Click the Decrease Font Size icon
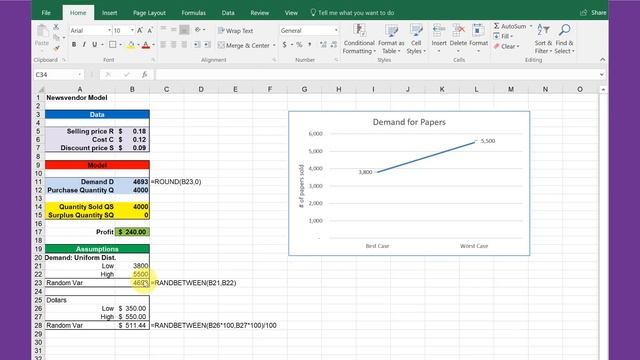Viewport: 640px width, 360px height. pyautogui.click(x=150, y=31)
